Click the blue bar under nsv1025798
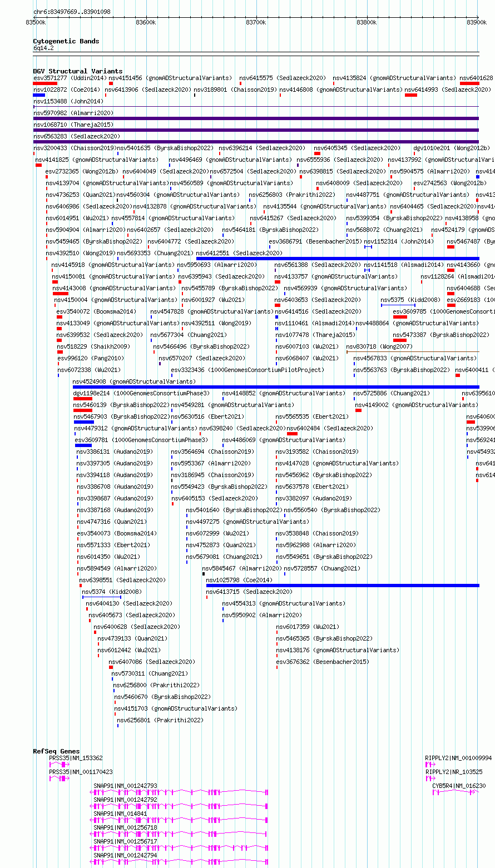The image size is (495, 868). tap(343, 586)
